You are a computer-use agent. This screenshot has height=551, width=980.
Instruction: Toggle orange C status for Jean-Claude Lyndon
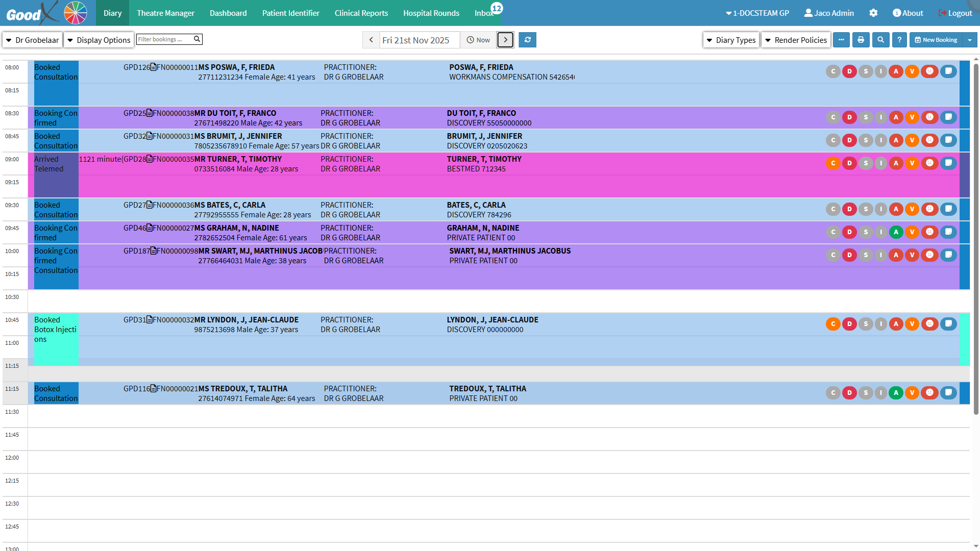click(833, 324)
